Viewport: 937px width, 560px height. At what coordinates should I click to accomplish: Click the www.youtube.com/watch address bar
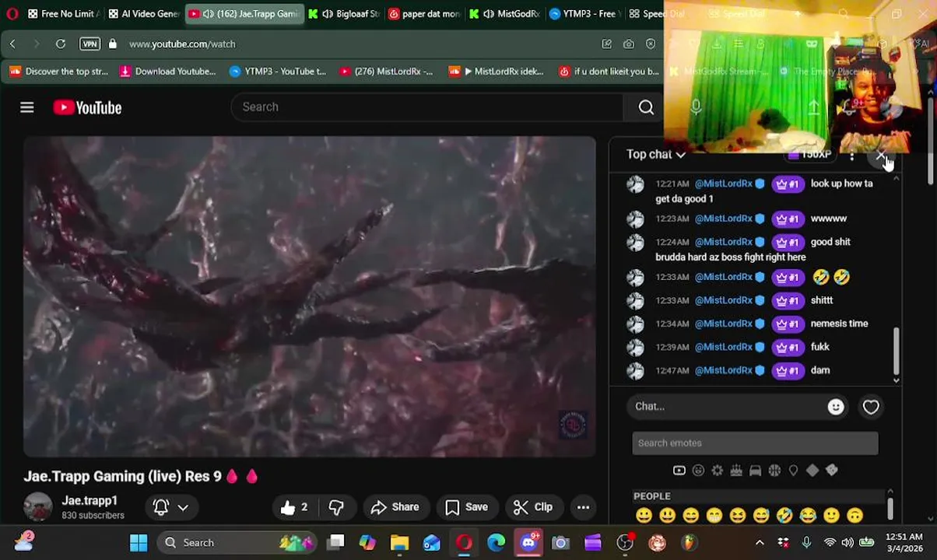point(182,44)
